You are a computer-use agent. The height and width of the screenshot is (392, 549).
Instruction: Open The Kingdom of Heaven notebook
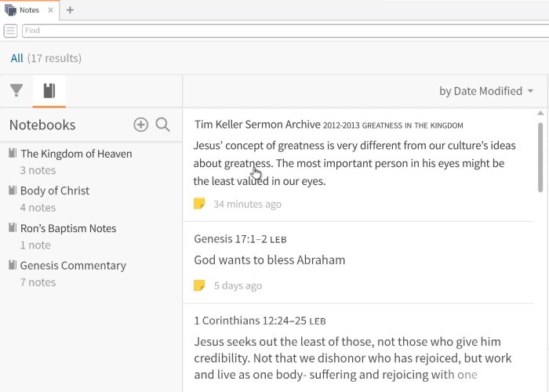pos(76,154)
